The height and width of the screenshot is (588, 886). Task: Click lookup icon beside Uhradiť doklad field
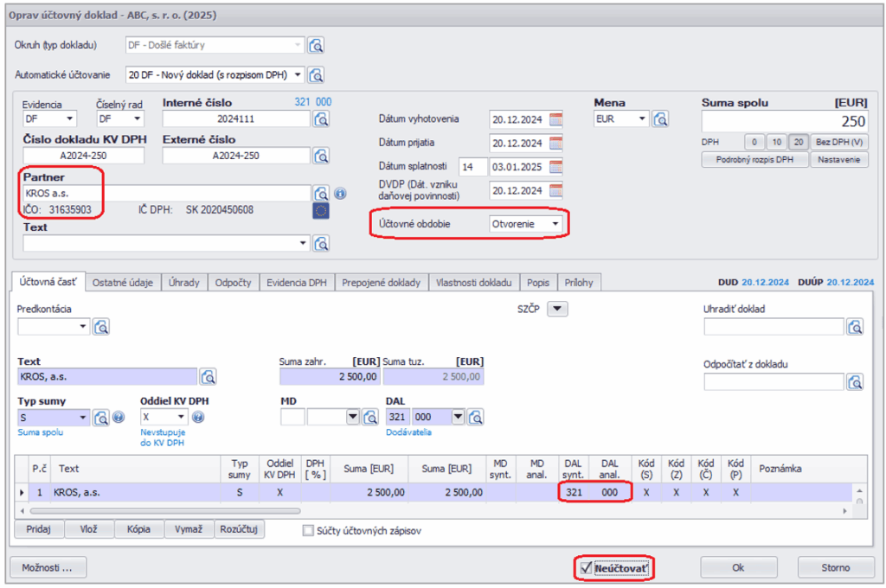856,327
